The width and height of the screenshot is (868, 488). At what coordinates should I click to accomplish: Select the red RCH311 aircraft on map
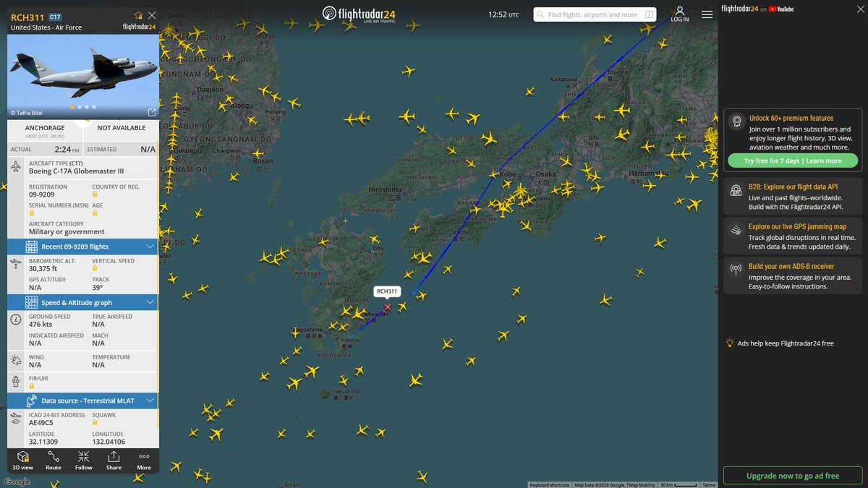(387, 307)
